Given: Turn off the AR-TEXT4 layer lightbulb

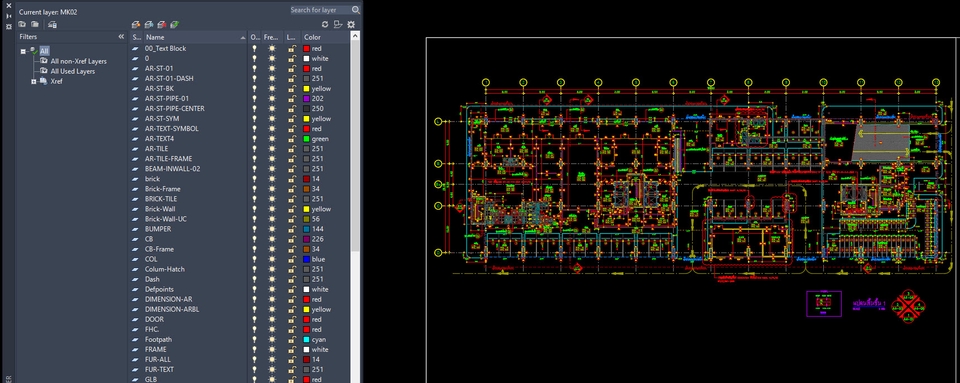Looking at the screenshot, I should click(255, 139).
